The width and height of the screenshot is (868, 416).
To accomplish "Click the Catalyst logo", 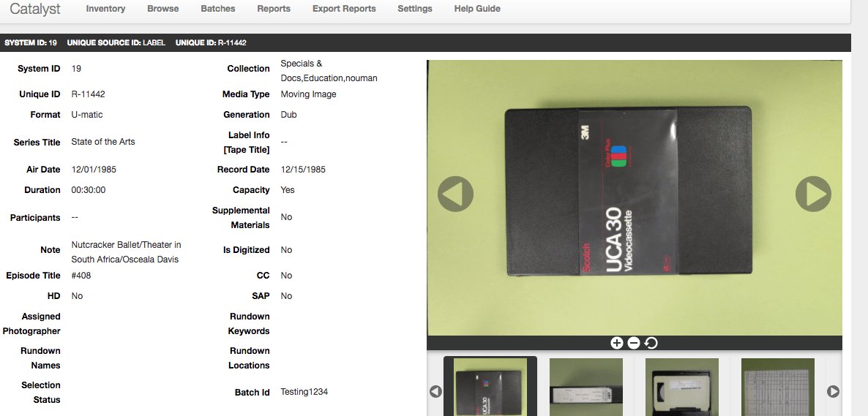I will (35, 9).
